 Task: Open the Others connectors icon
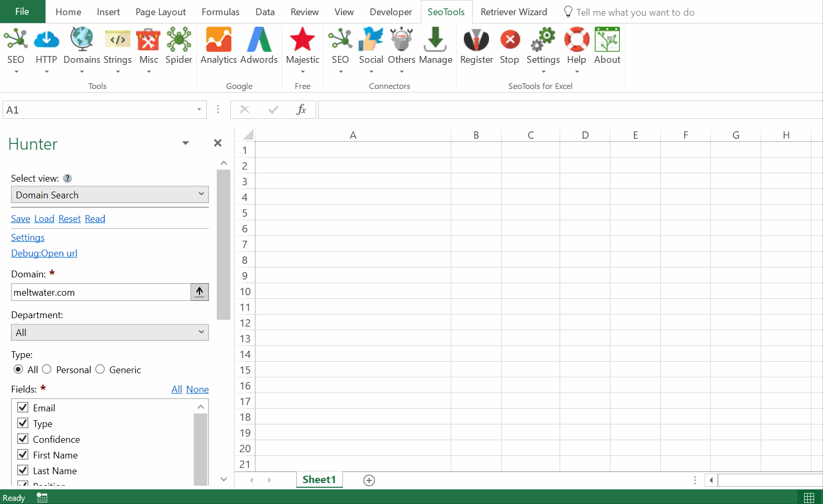[402, 40]
